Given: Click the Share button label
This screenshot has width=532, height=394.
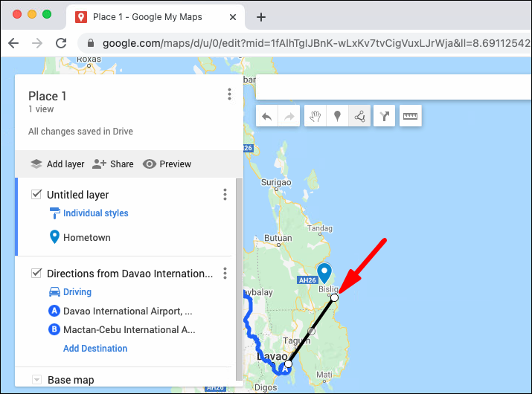Looking at the screenshot, I should click(122, 164).
